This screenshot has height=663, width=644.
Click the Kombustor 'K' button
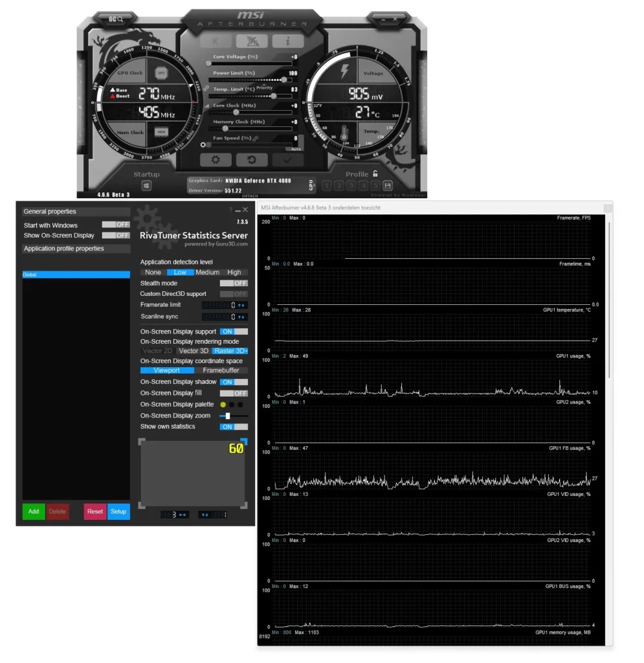coord(216,41)
